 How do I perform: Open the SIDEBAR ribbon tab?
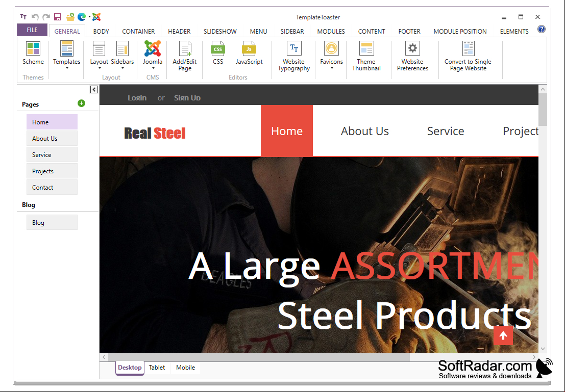[x=292, y=31]
